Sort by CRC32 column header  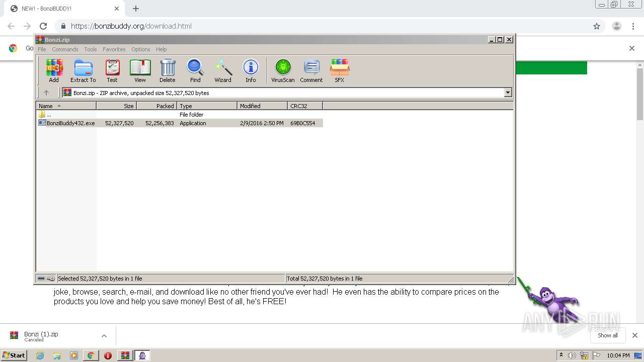pos(305,106)
